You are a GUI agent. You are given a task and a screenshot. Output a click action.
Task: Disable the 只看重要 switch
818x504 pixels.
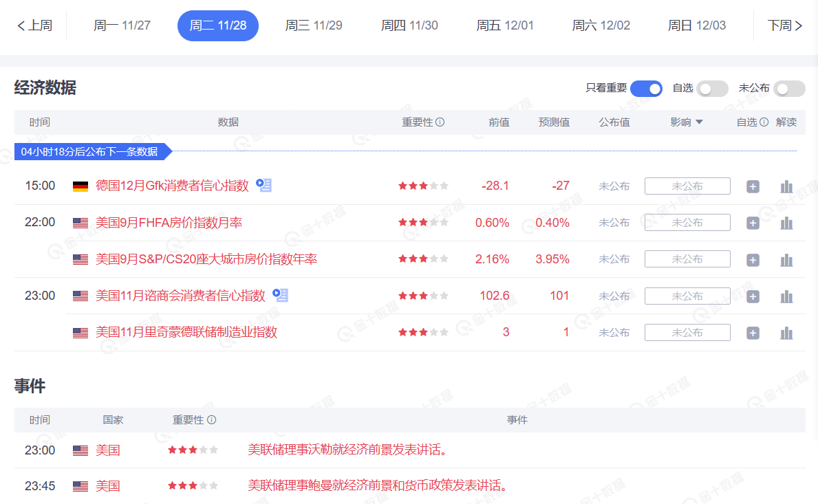click(645, 89)
